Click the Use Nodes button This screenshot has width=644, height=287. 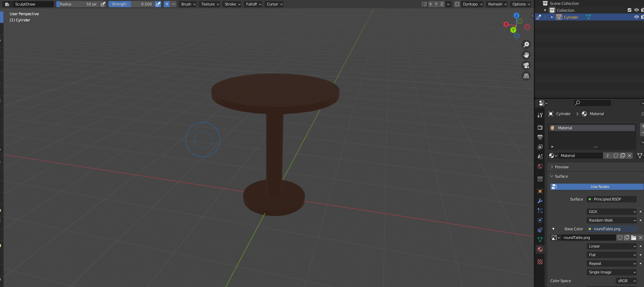coord(597,187)
